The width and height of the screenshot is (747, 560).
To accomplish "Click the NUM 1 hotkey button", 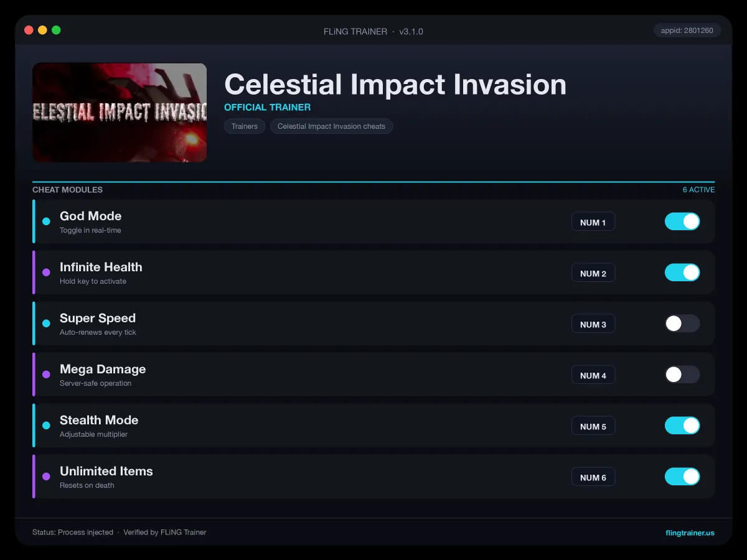I will click(593, 222).
